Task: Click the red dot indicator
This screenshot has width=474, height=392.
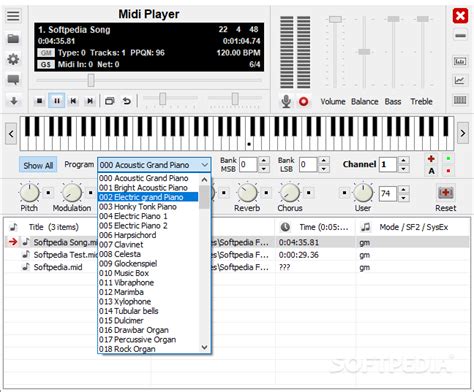Action: click(x=448, y=171)
